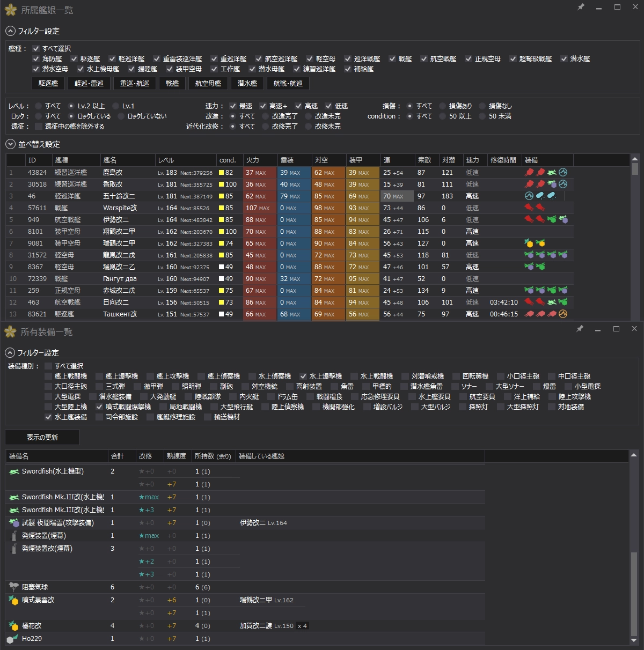Image resolution: width=644 pixels, height=650 pixels.
Task: Select the Lv.1 level radio button
Action: click(115, 106)
